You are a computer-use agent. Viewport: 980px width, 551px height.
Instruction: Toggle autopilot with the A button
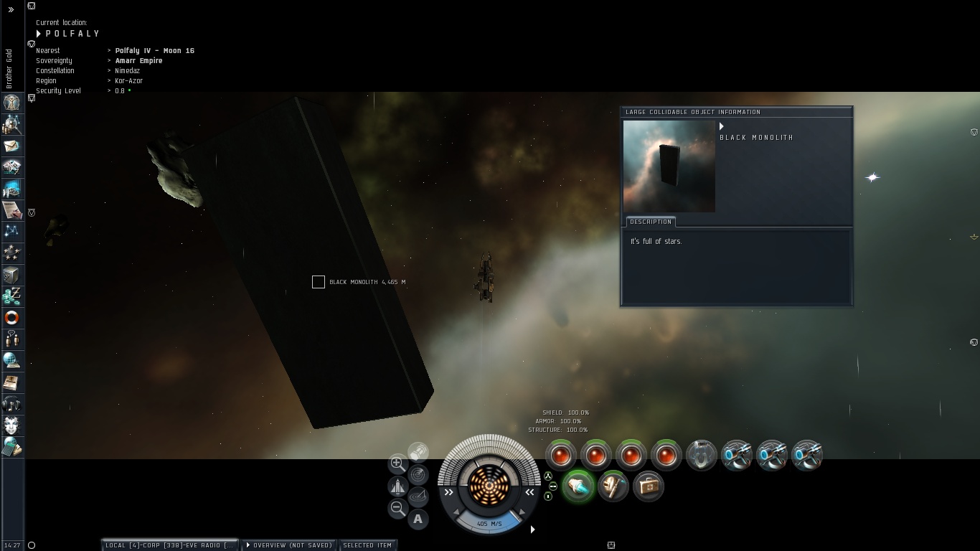coord(418,519)
